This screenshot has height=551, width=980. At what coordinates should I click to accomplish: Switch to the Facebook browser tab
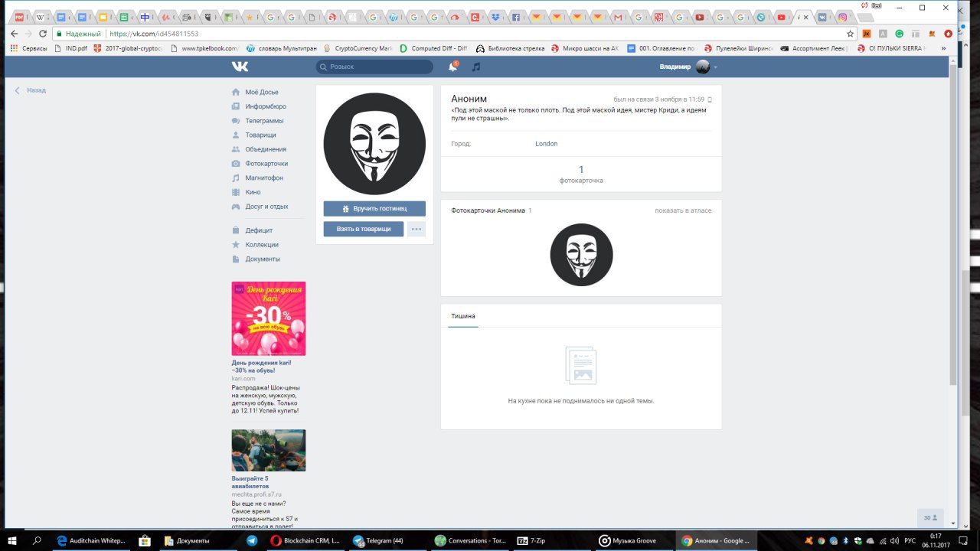[517, 17]
